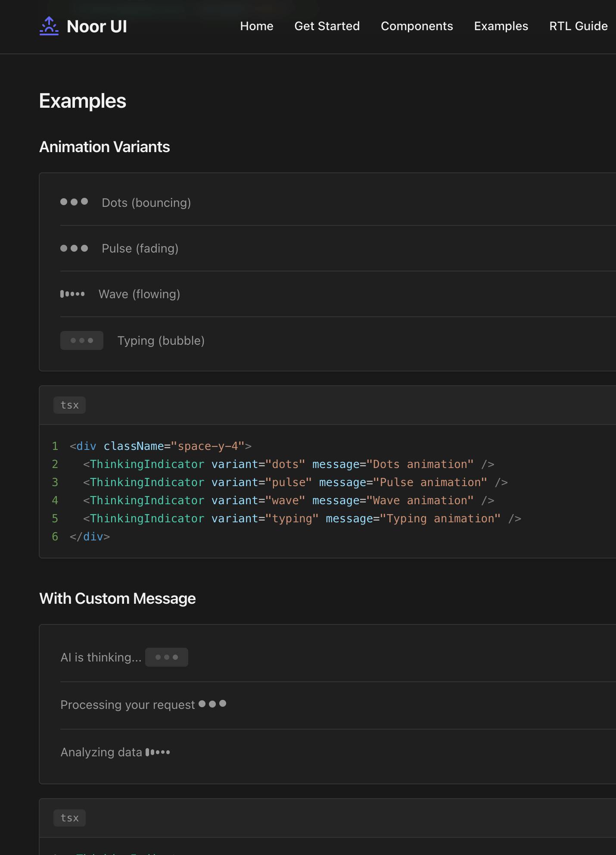Click the bouncing dots indicator beside Dots (bouncing)
This screenshot has height=855, width=616.
tap(74, 202)
